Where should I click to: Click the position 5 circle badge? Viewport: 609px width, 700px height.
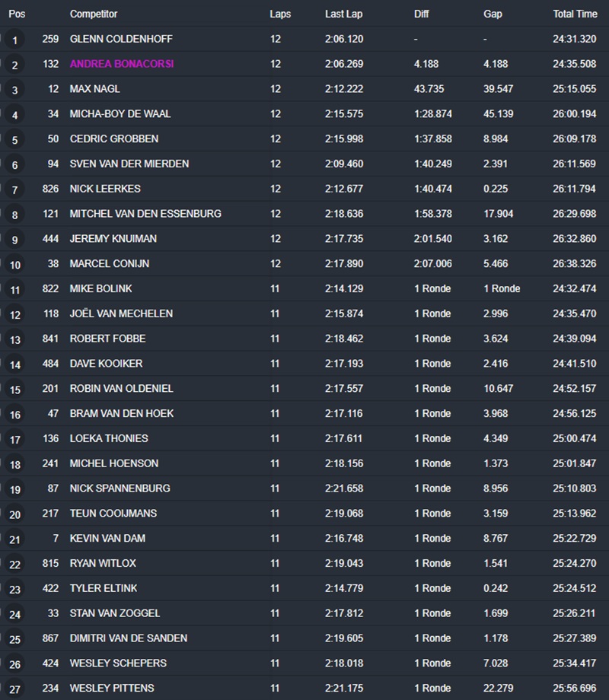tap(14, 140)
